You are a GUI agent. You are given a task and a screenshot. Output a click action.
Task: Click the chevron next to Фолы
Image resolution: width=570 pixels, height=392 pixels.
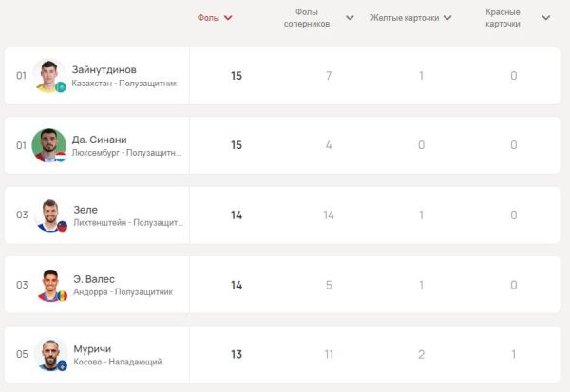coord(228,18)
